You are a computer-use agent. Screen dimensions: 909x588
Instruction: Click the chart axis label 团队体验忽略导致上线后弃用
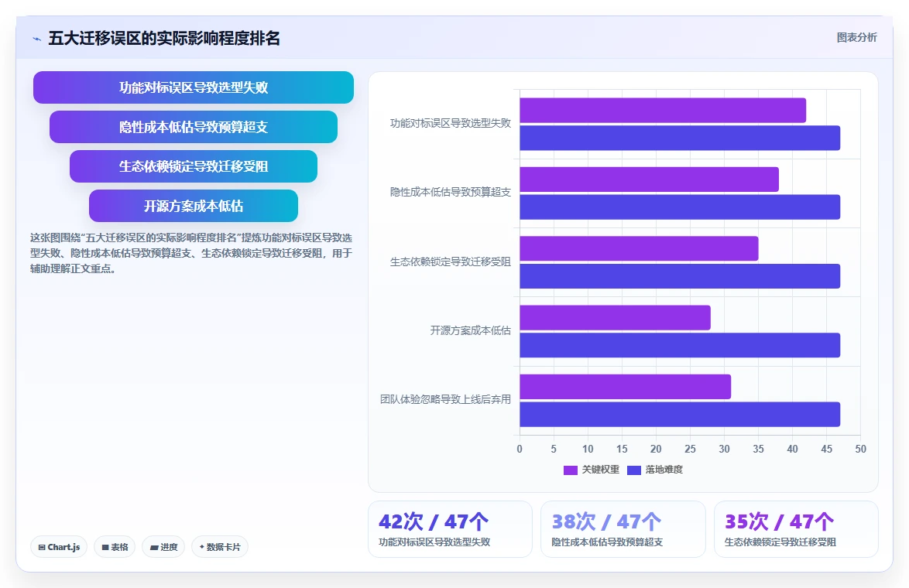coord(445,400)
